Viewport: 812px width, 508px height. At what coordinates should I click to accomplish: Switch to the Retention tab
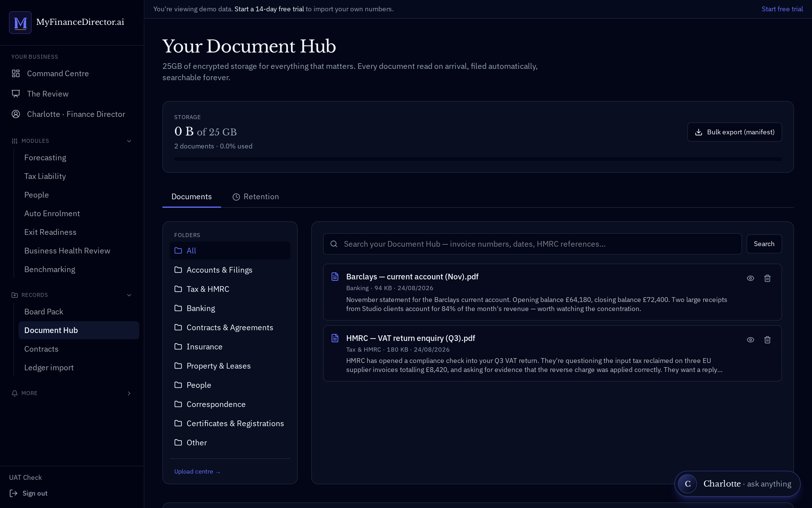pyautogui.click(x=256, y=196)
